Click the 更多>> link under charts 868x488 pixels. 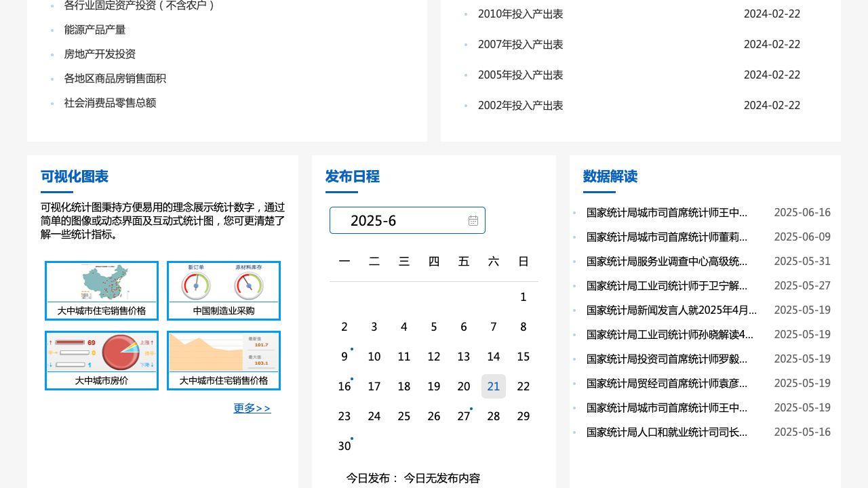click(x=252, y=408)
